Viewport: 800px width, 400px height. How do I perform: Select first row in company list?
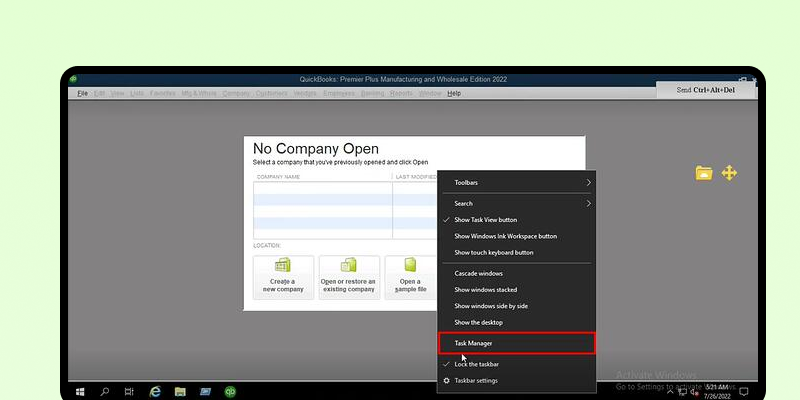tap(345, 188)
